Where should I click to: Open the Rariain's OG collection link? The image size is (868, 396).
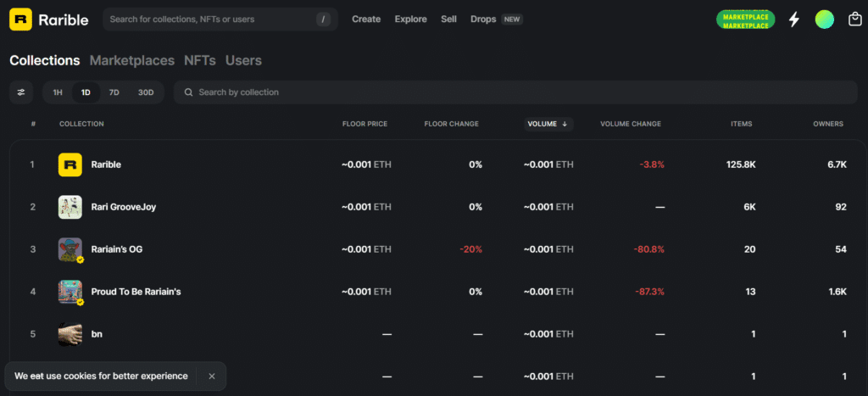(x=117, y=249)
